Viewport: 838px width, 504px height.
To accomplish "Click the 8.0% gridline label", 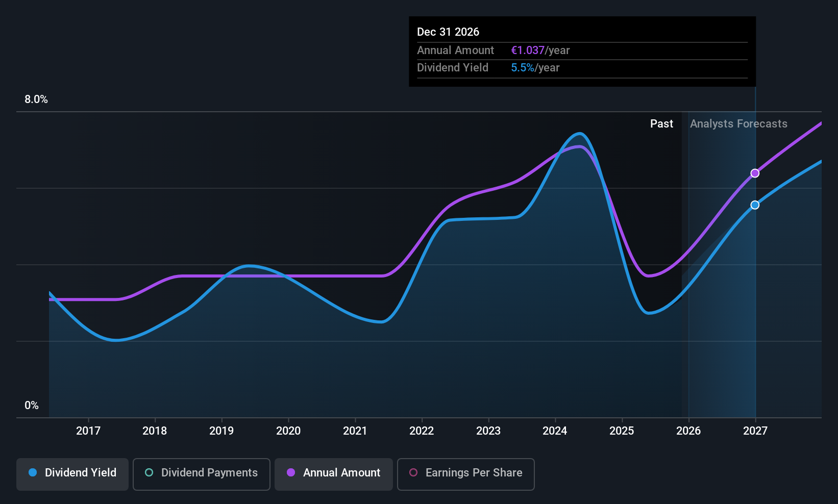I will click(x=36, y=99).
